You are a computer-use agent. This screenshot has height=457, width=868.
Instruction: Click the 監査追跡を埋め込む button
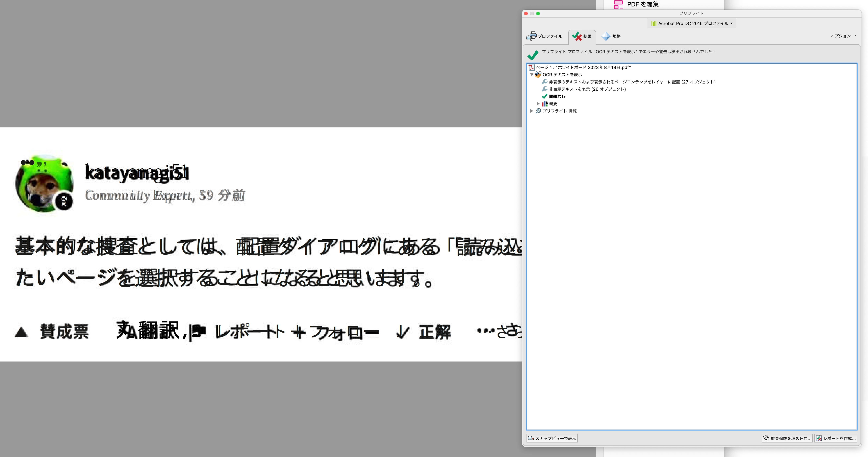787,438
